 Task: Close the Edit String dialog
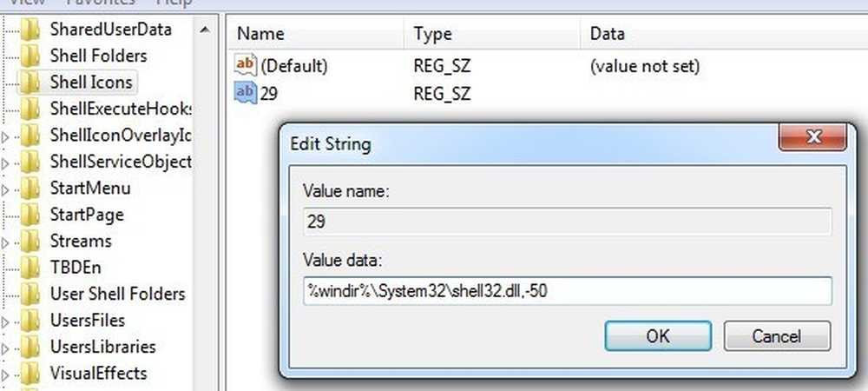click(812, 137)
